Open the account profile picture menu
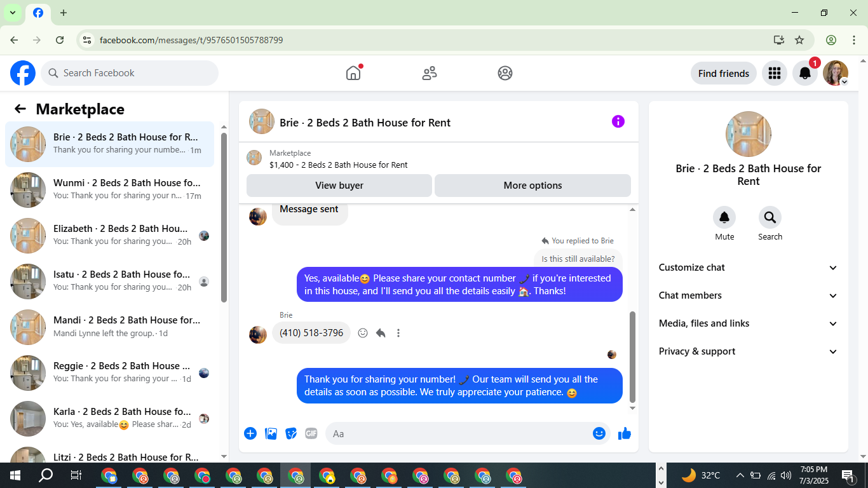The image size is (868, 488). pos(836,73)
